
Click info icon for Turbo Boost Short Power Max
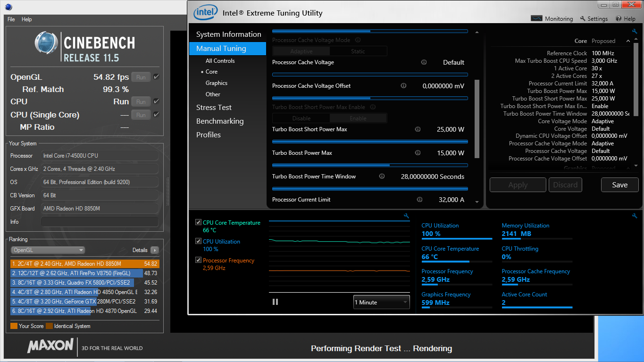pyautogui.click(x=418, y=129)
